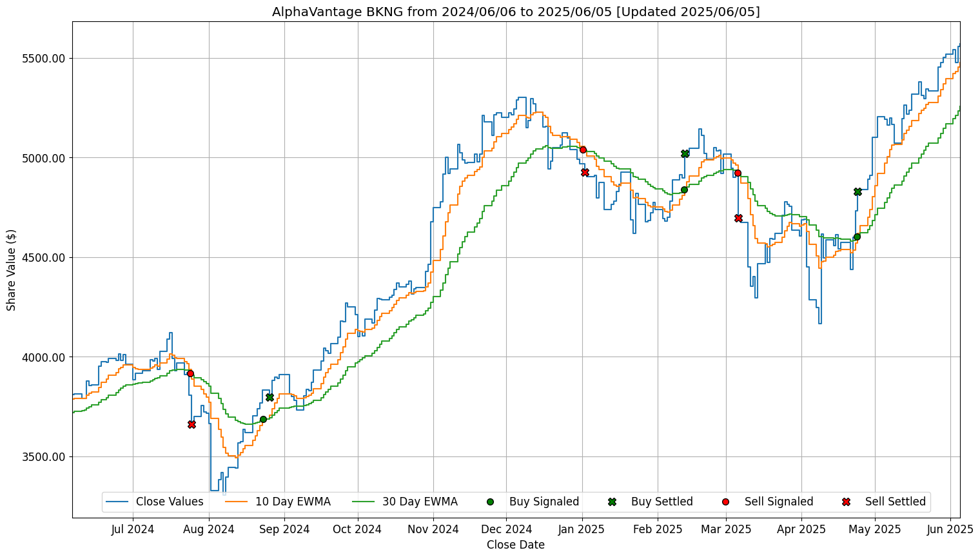Click the 'Share Value ($)' y-axis label
The height and width of the screenshot is (557, 980).
tap(11, 269)
